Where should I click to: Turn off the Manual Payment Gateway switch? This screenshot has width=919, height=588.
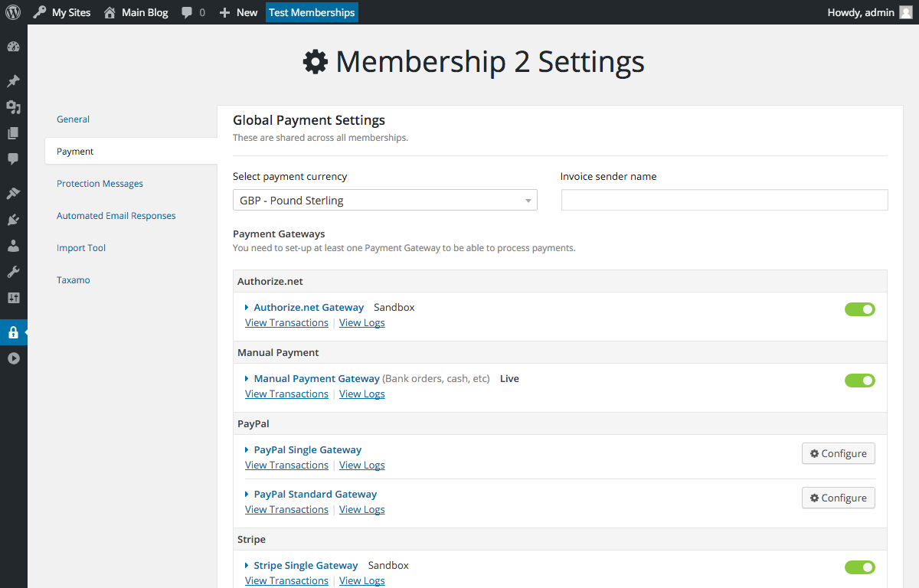(860, 381)
